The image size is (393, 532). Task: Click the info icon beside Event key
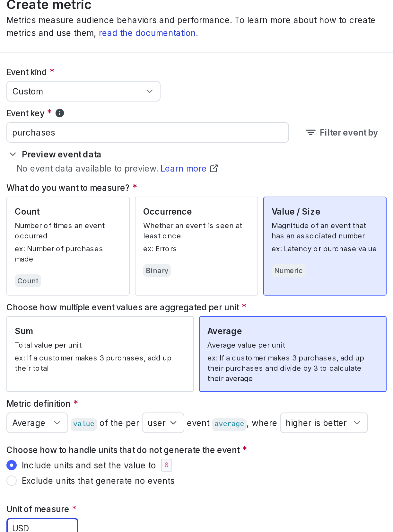(x=59, y=113)
